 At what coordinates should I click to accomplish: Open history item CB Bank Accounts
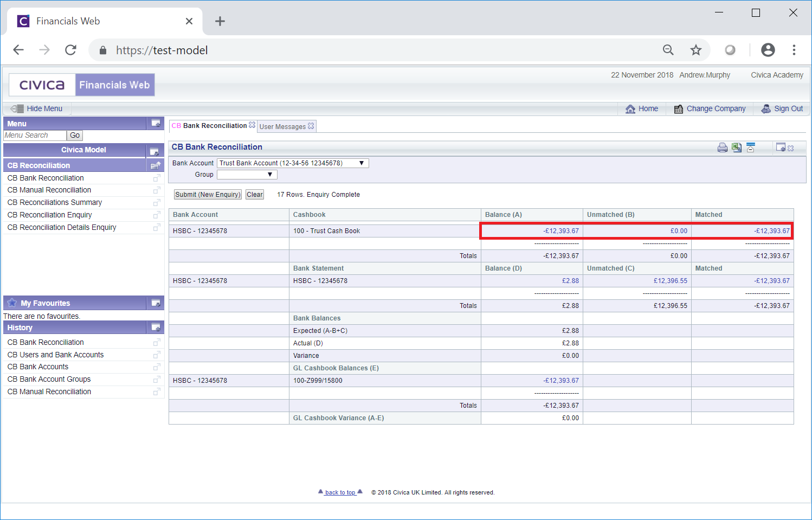[38, 367]
